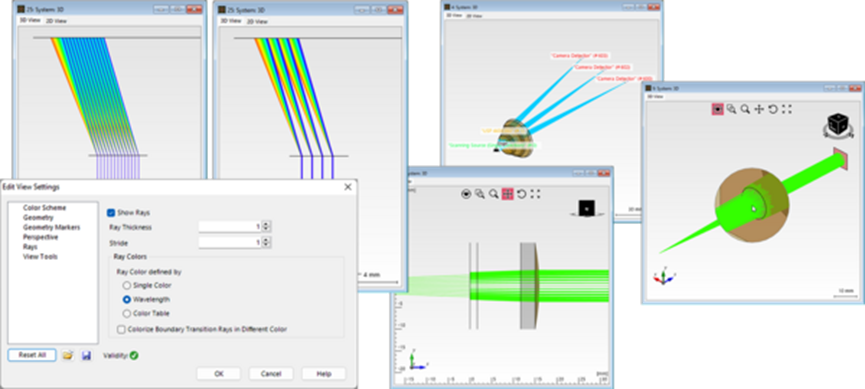Uncheck the Show Rays checkbox

[x=111, y=212]
